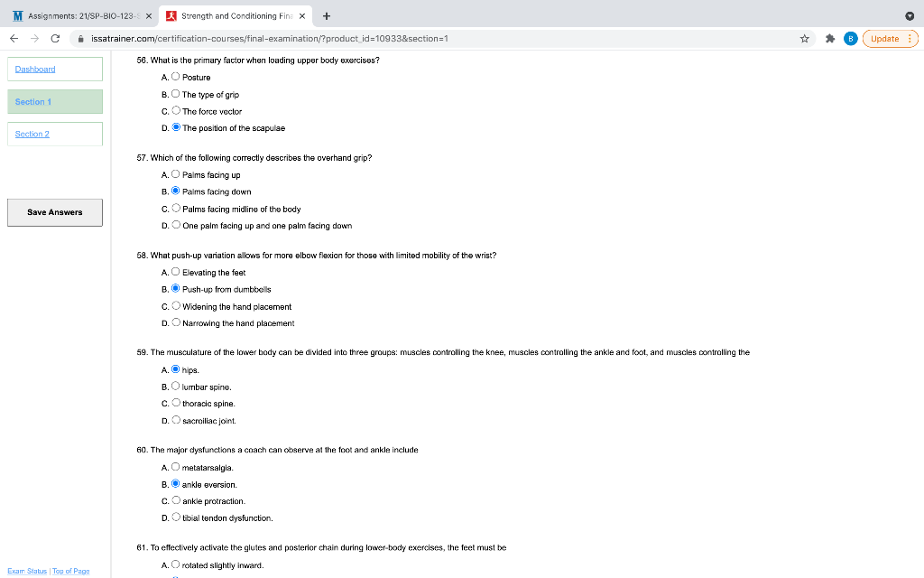Open the Dashboard link

[35, 69]
